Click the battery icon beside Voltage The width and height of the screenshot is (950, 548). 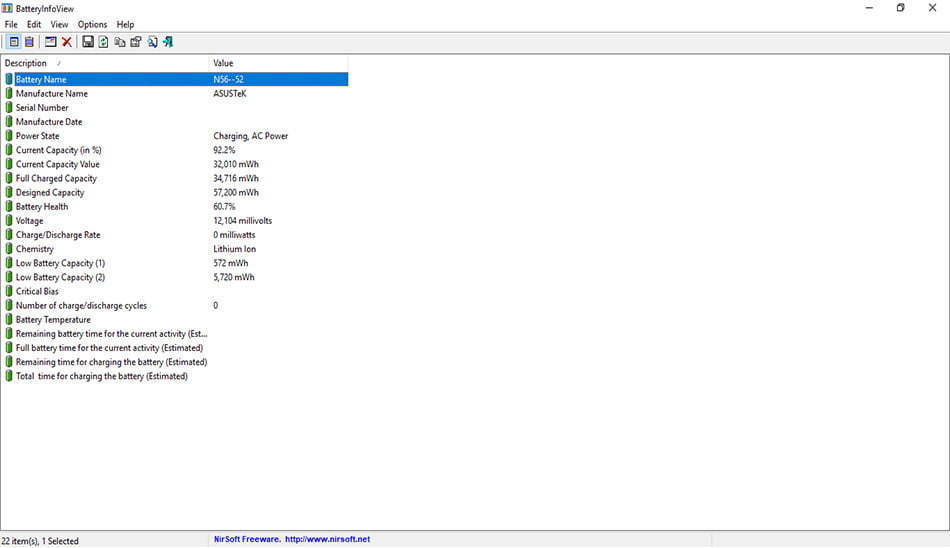8,221
